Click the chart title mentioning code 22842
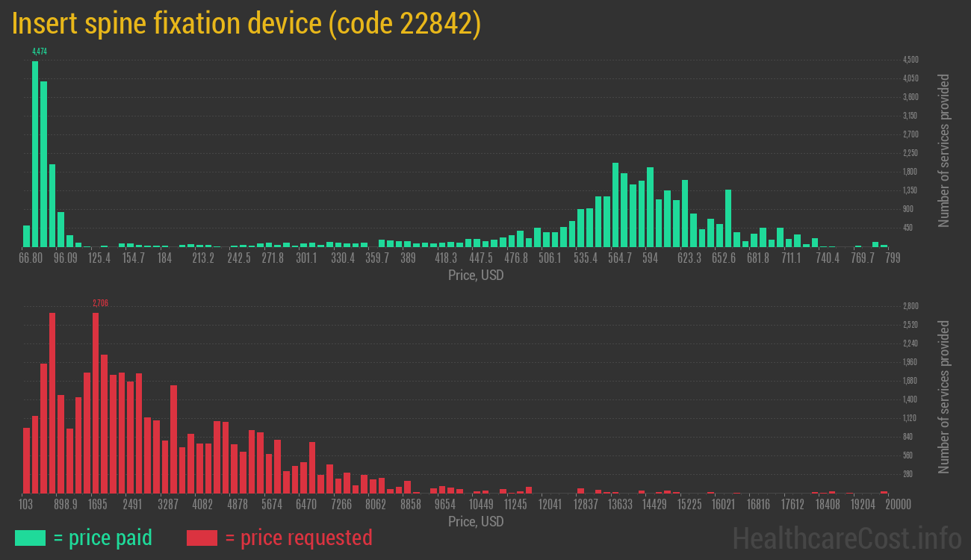The width and height of the screenshot is (971, 560). click(246, 24)
